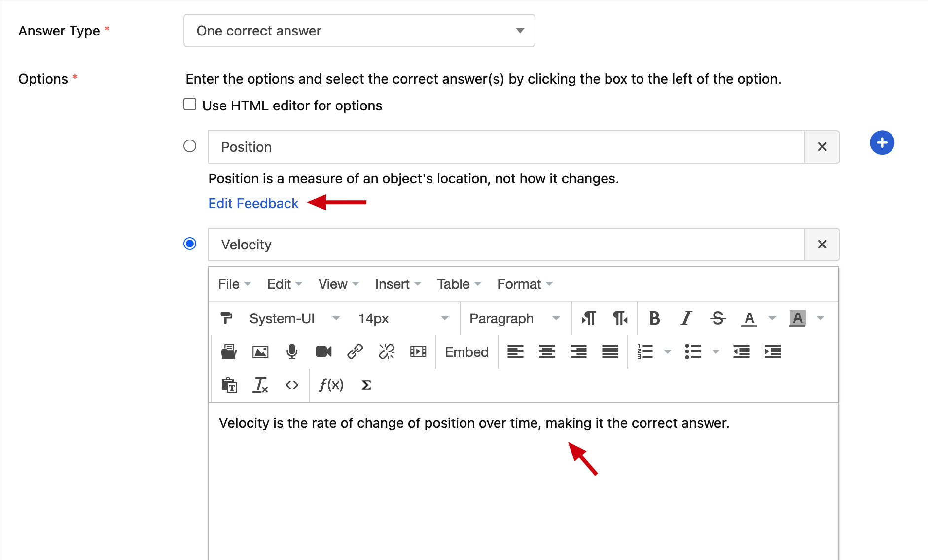Apply text color with A icon
928x560 pixels.
[749, 318]
